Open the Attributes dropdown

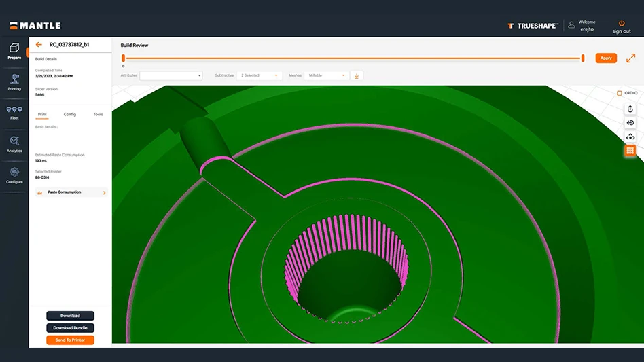click(171, 75)
